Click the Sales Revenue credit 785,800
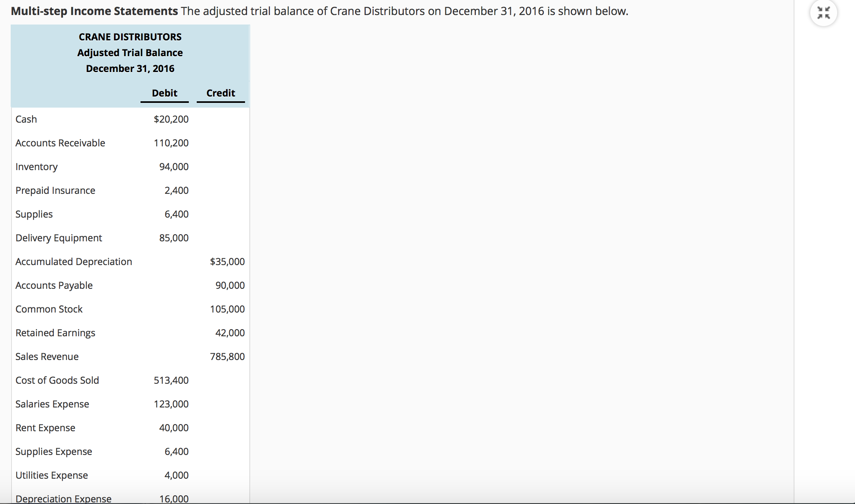Image resolution: width=855 pixels, height=504 pixels. coord(228,356)
